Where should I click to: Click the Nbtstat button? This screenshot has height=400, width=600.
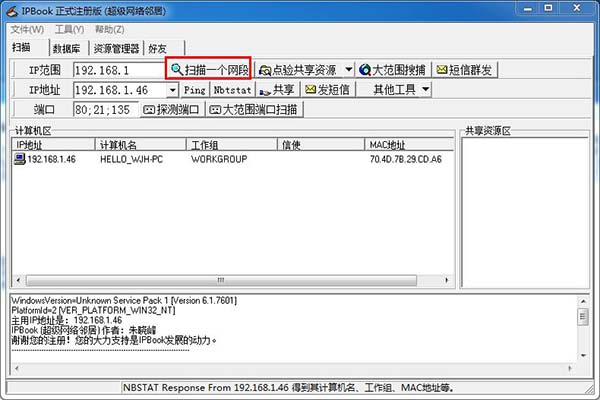[232, 90]
